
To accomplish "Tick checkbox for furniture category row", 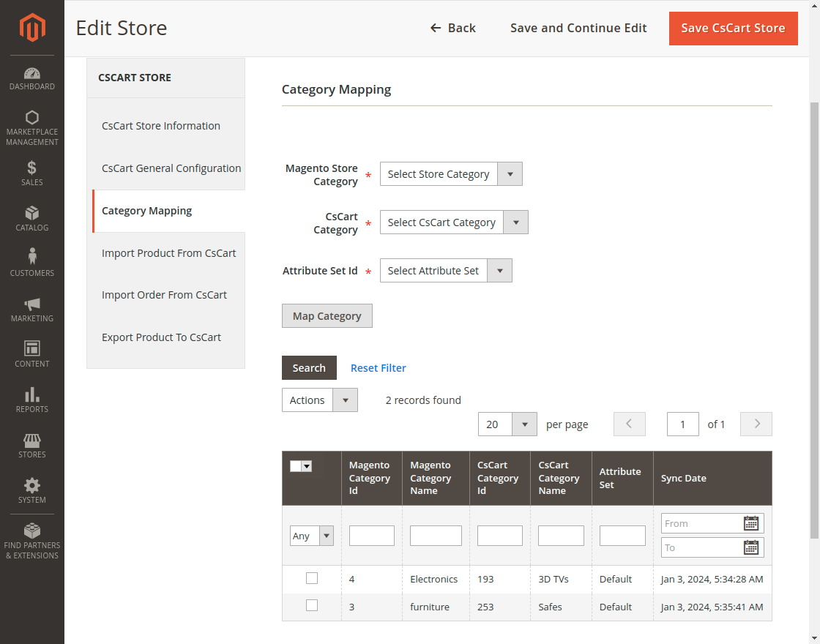I will 312,606.
